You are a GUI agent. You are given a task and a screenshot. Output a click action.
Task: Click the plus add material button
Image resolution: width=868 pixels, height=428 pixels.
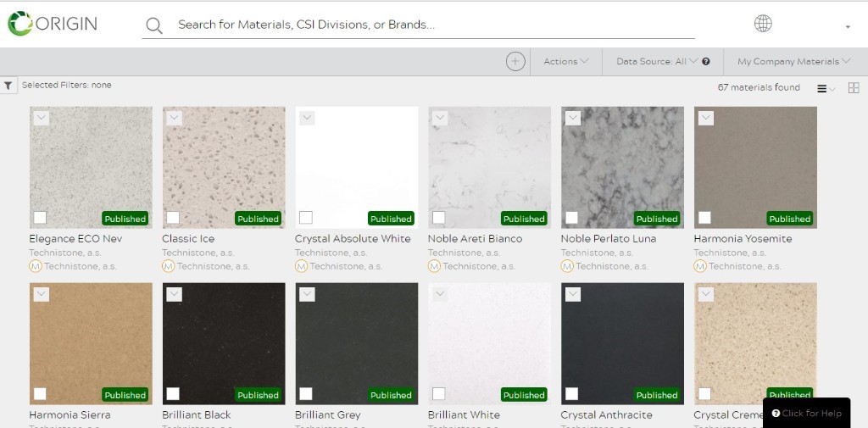pyautogui.click(x=515, y=62)
